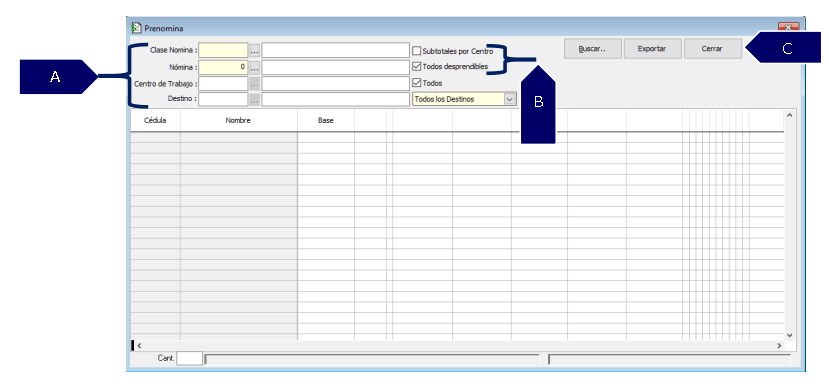829x388 pixels.
Task: Close the Prenomina window
Action: [x=788, y=27]
